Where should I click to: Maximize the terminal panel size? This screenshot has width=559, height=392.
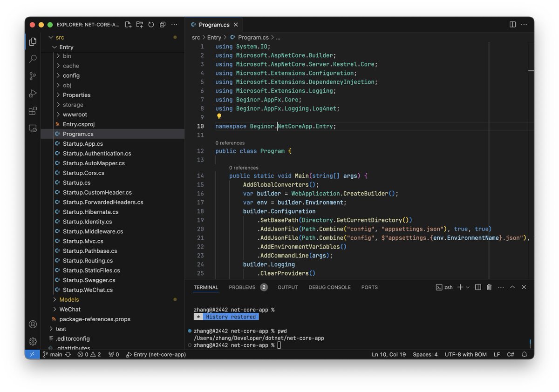tap(512, 287)
